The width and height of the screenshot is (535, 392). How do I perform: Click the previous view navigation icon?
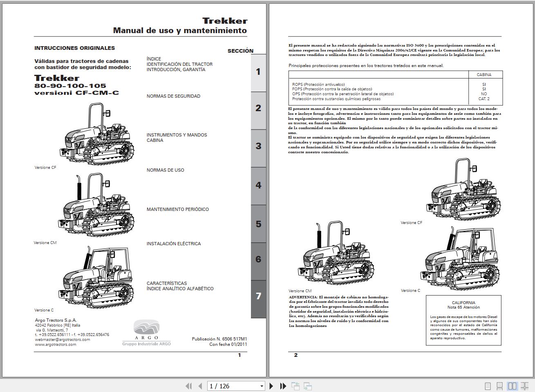pyautogui.click(x=295, y=386)
